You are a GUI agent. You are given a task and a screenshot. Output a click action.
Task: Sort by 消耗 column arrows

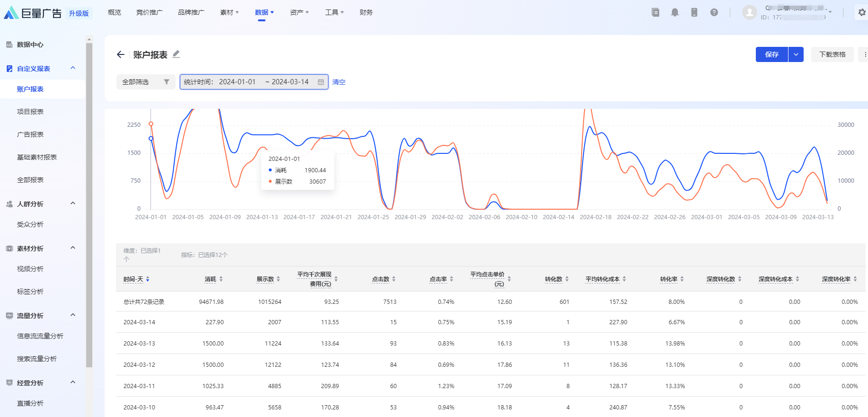221,279
